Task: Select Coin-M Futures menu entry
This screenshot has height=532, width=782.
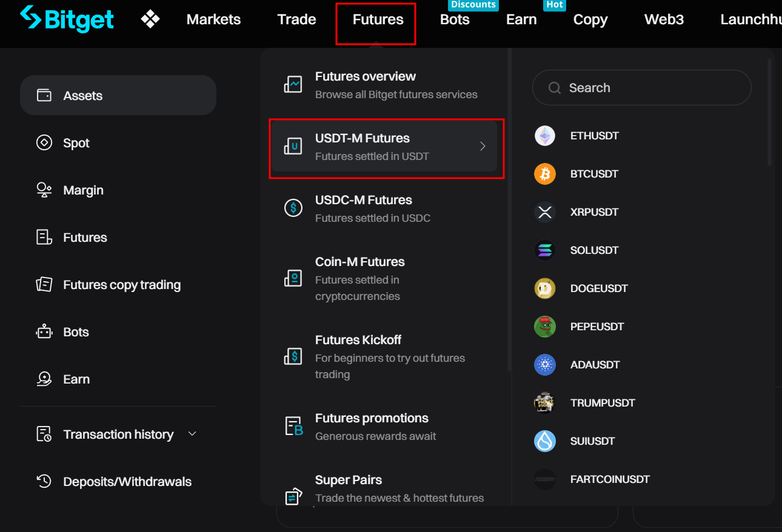Action: click(384, 278)
